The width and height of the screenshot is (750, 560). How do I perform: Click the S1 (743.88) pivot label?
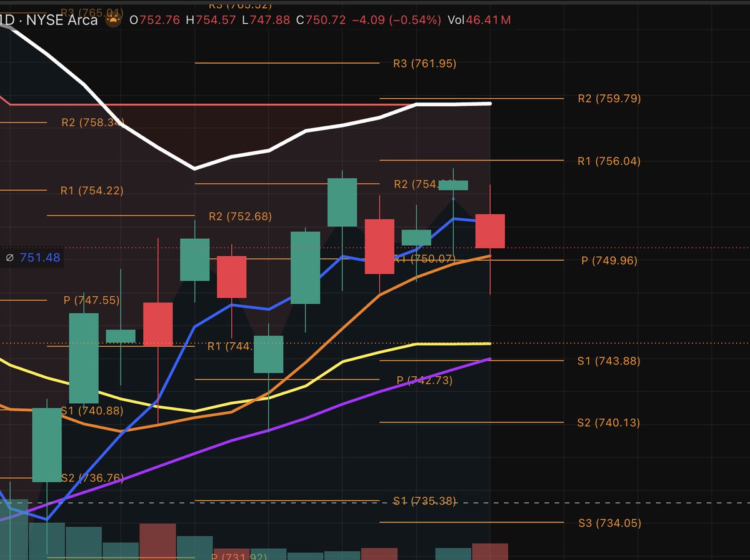(x=609, y=360)
